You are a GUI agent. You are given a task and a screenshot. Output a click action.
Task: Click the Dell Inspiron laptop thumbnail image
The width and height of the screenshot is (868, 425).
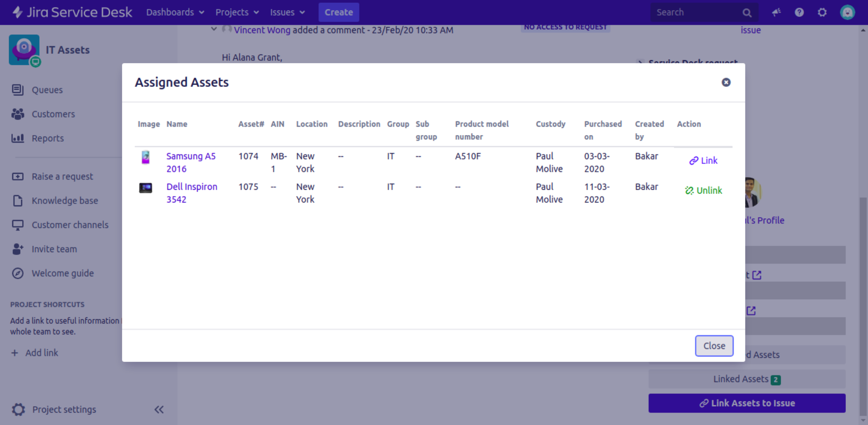(x=146, y=188)
